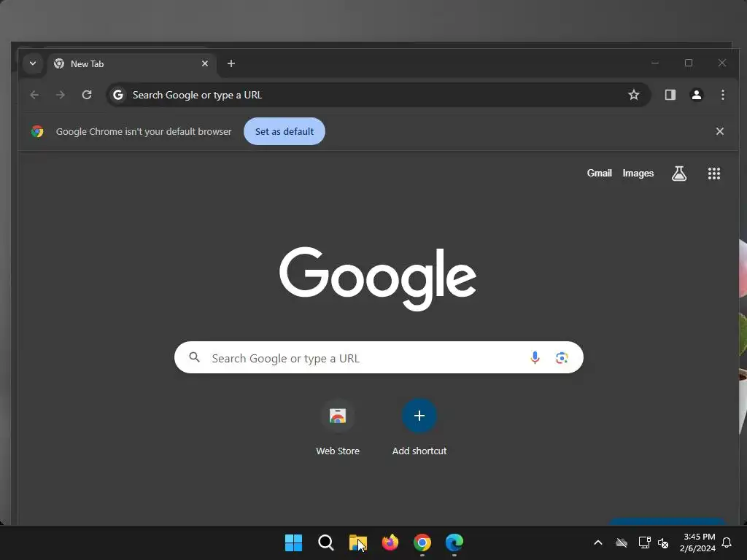Open network status tray icon

(x=645, y=542)
